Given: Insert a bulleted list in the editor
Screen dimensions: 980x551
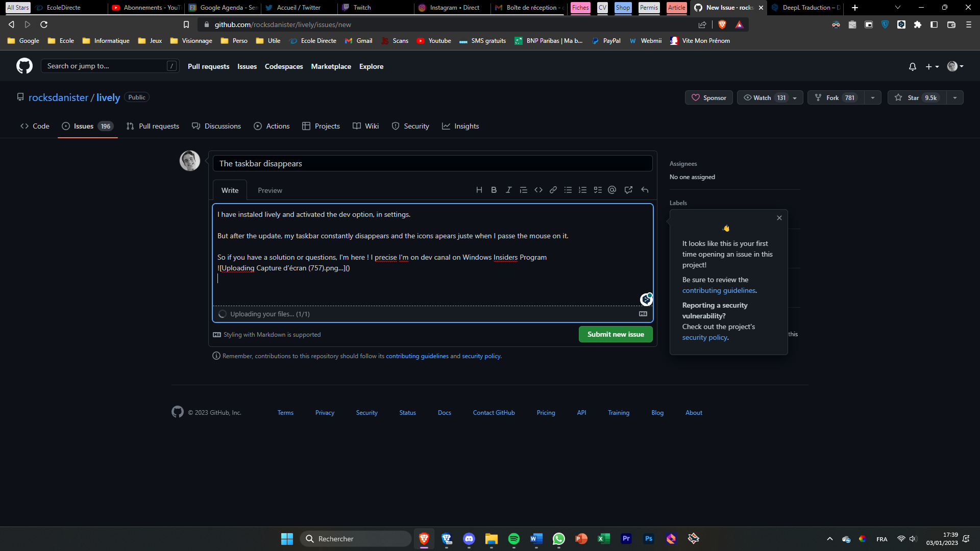Looking at the screenshot, I should pos(568,189).
